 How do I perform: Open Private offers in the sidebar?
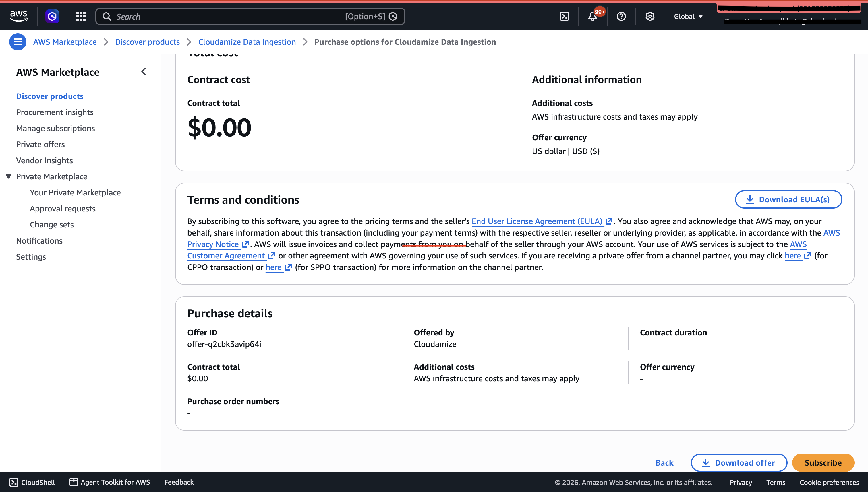[x=40, y=144]
